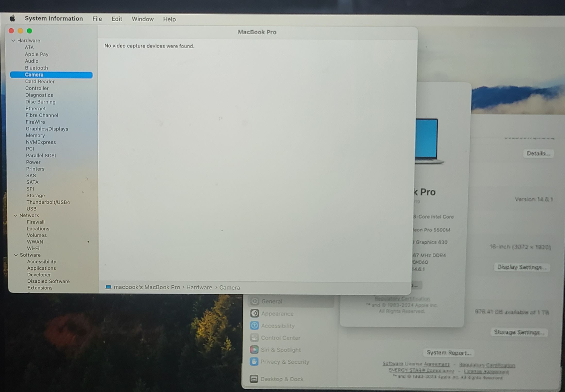The image size is (565, 392).
Task: Click the General settings gear icon
Action: click(x=254, y=301)
